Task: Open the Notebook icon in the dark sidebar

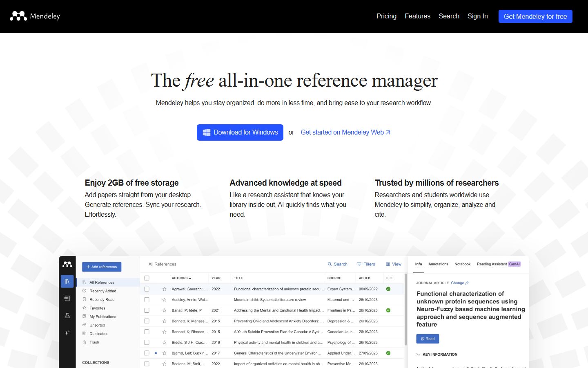Action: pyautogui.click(x=67, y=298)
